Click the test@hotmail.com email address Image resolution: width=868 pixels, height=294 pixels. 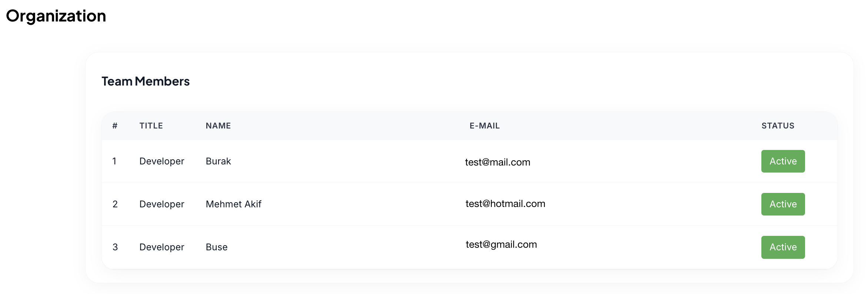tap(505, 204)
